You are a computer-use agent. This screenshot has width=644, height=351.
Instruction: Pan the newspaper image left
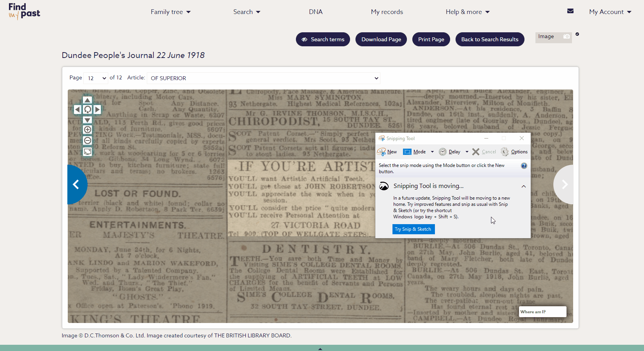click(77, 110)
